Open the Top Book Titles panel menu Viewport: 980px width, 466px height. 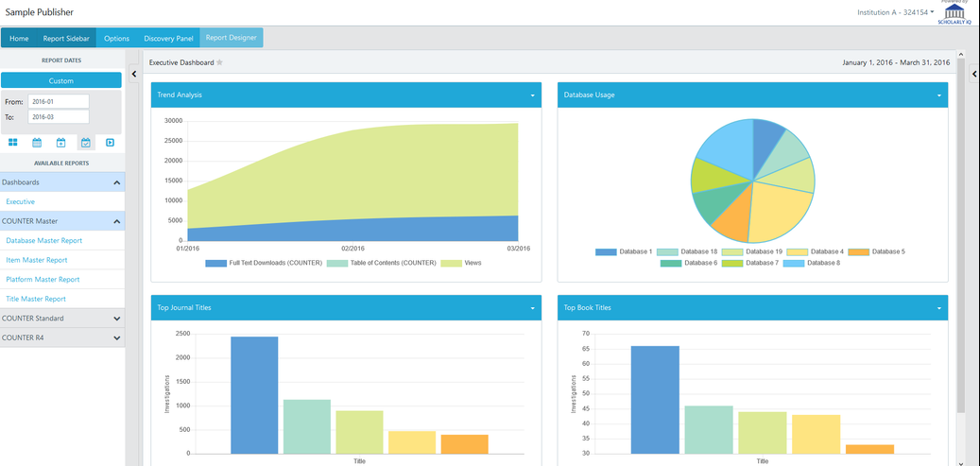click(938, 308)
